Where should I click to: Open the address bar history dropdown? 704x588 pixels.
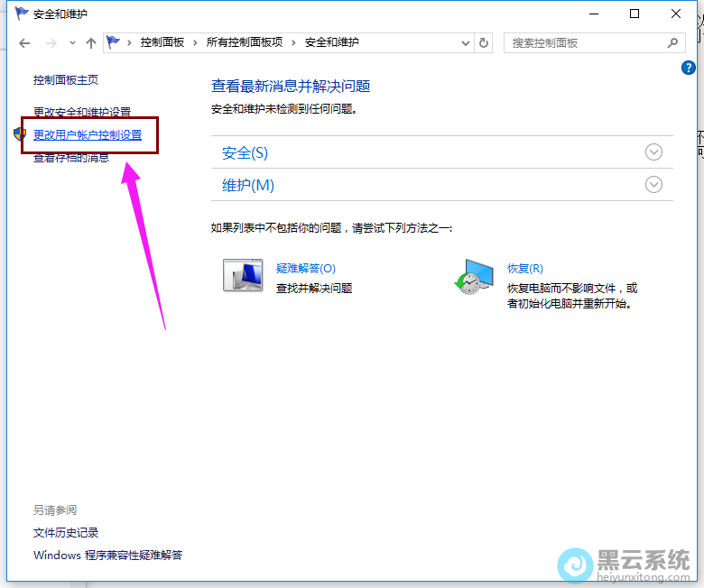point(466,42)
